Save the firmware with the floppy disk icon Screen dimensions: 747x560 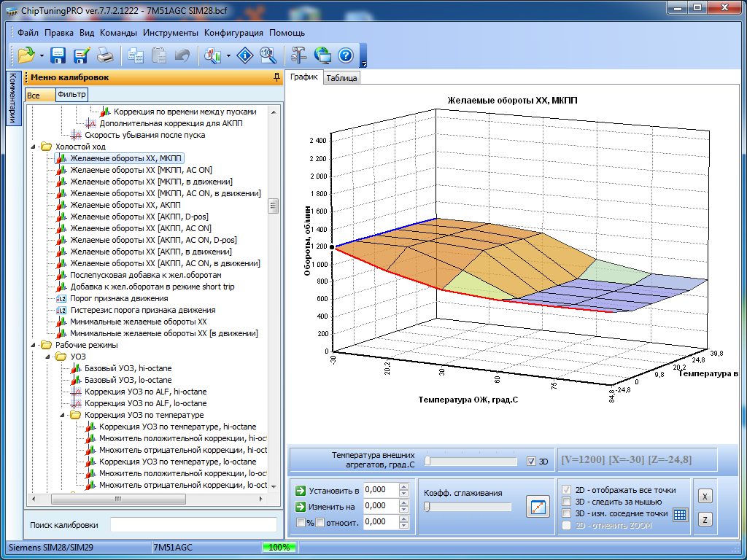point(58,55)
